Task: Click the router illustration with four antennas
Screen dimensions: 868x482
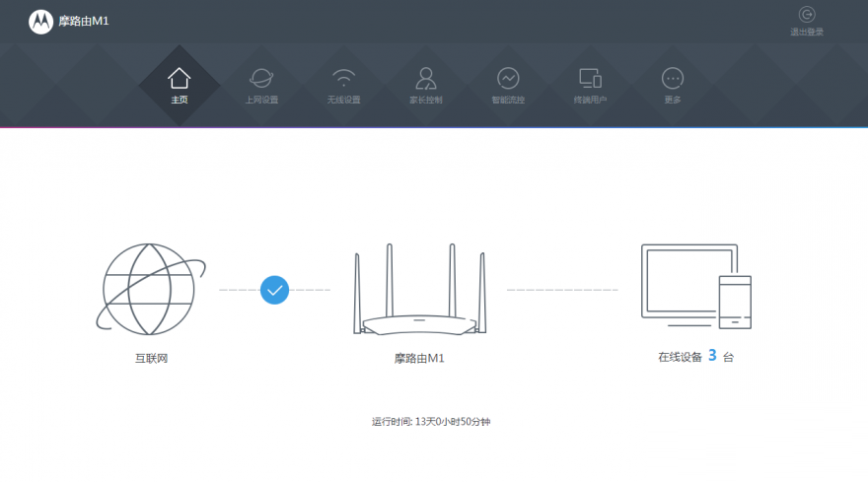Action: pyautogui.click(x=419, y=291)
